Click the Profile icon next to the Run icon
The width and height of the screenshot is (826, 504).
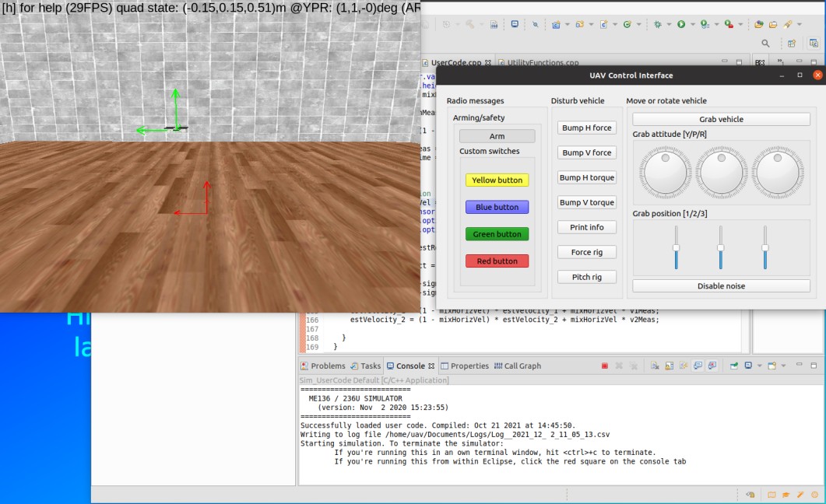click(x=704, y=24)
